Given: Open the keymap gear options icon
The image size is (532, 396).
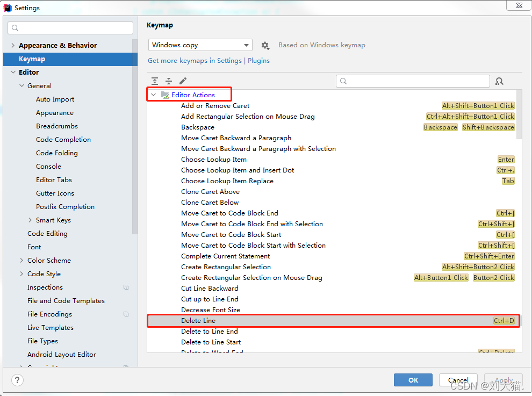Looking at the screenshot, I should (x=265, y=45).
